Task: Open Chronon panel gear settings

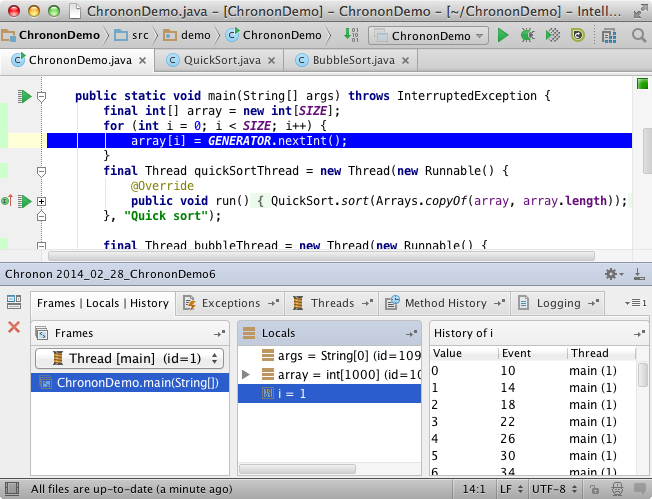Action: point(612,274)
